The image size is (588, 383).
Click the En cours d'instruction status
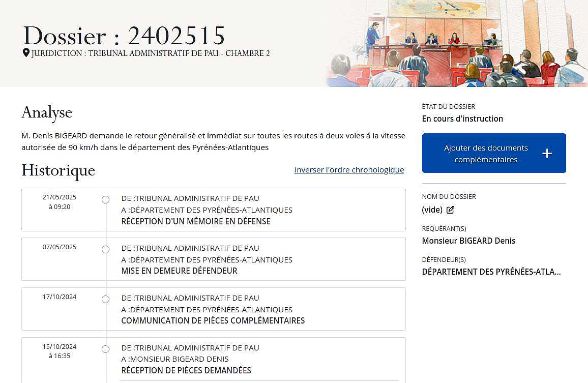(x=462, y=119)
